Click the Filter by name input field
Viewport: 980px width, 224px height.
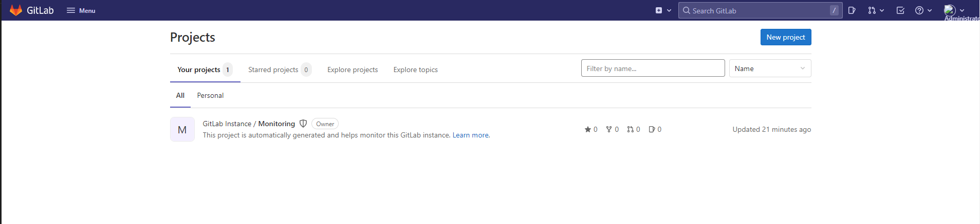click(x=653, y=68)
